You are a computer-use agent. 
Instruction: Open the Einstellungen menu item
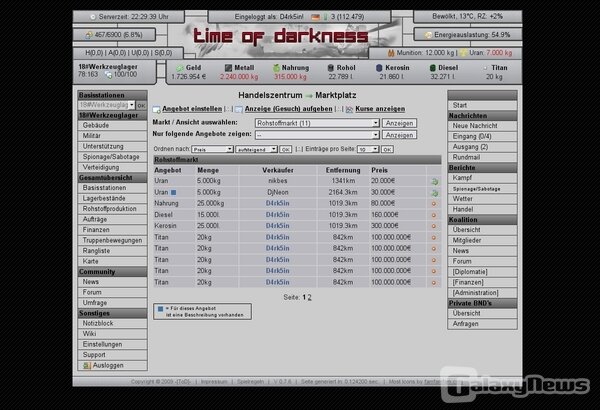112,345
